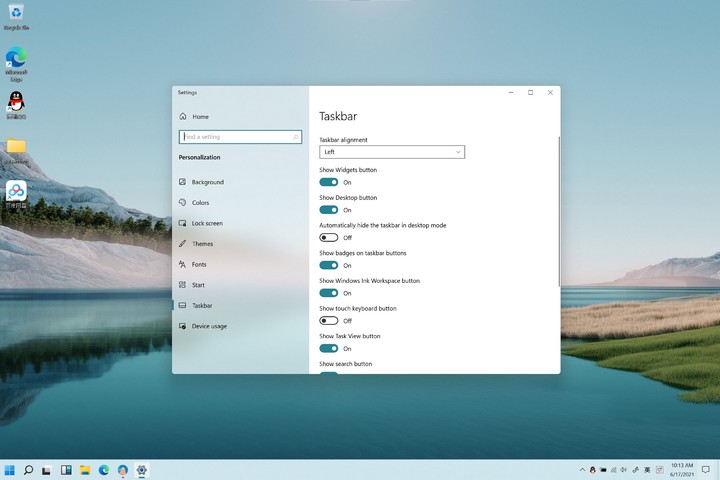This screenshot has height=480, width=720.
Task: Click the Lock screen sidebar icon
Action: coord(182,223)
